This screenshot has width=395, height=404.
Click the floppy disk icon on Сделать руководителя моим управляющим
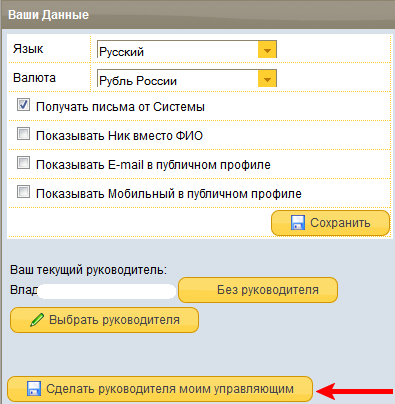(34, 389)
